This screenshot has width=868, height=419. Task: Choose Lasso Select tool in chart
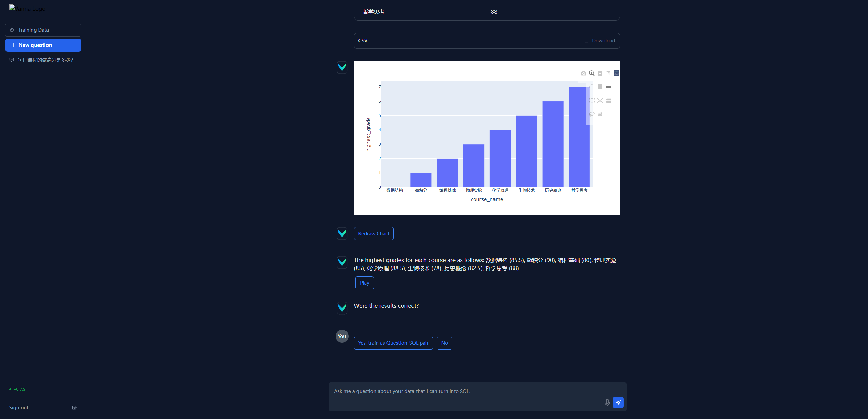point(592,114)
